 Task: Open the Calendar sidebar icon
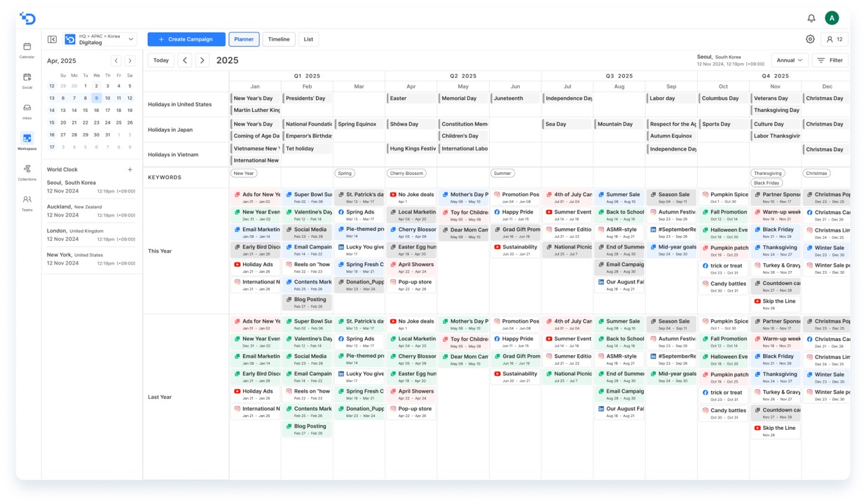[x=27, y=49]
